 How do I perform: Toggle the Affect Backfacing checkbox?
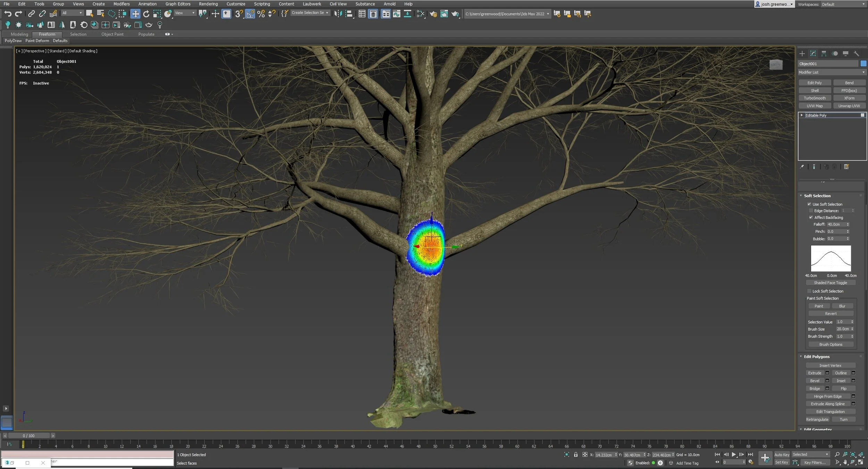tap(811, 217)
